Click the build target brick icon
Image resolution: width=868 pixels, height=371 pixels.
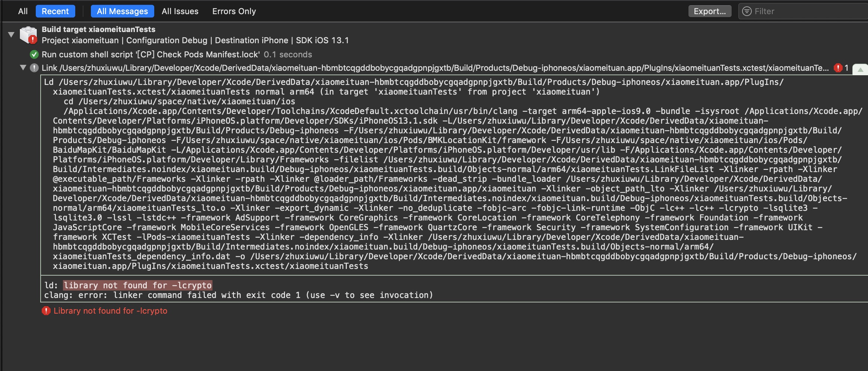point(26,34)
